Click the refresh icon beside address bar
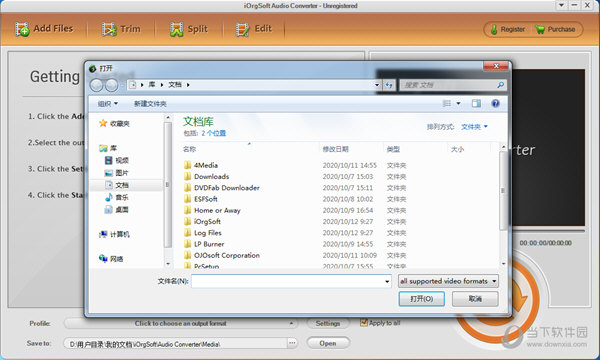This screenshot has height=360, width=600. 389,85
